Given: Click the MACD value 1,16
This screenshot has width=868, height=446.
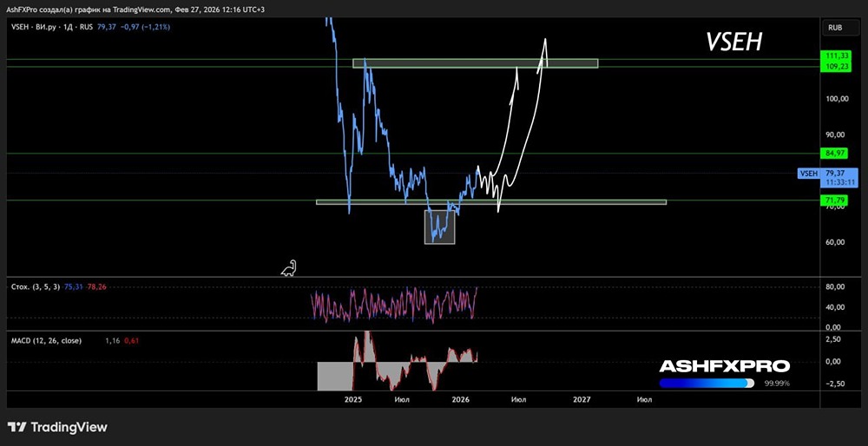Looking at the screenshot, I should (112, 341).
